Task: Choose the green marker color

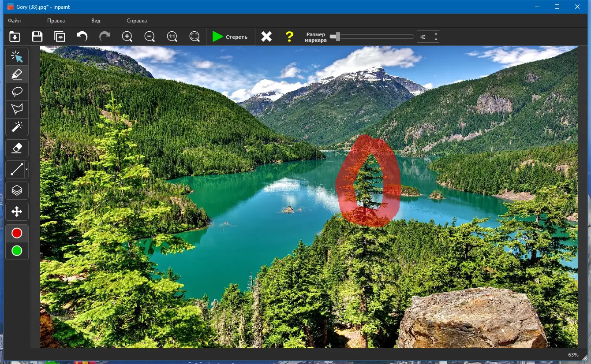Action: click(17, 251)
